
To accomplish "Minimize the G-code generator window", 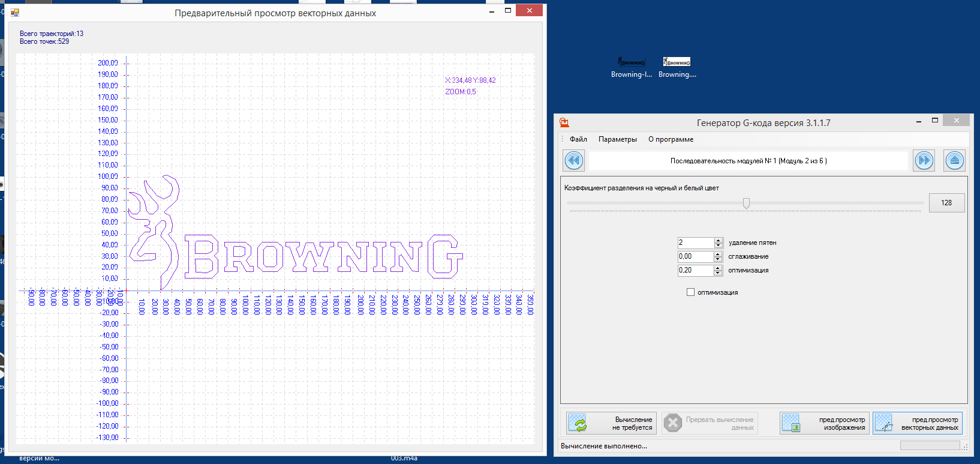I will 919,122.
